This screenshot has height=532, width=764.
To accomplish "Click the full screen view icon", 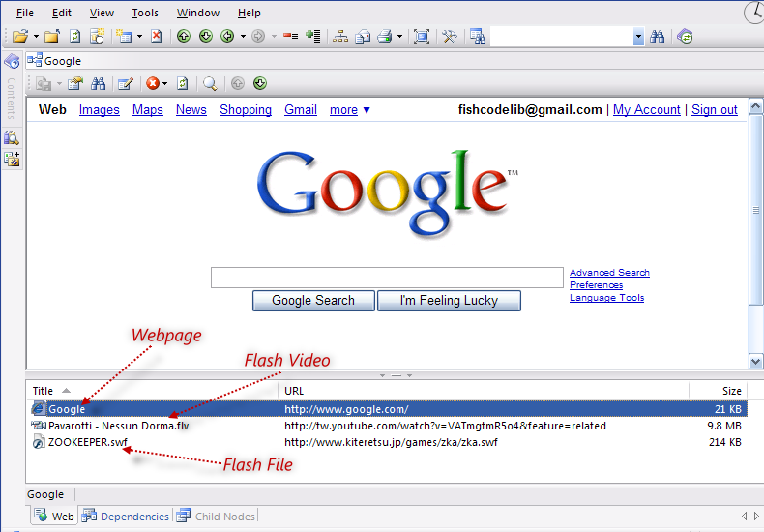I will 422,36.
